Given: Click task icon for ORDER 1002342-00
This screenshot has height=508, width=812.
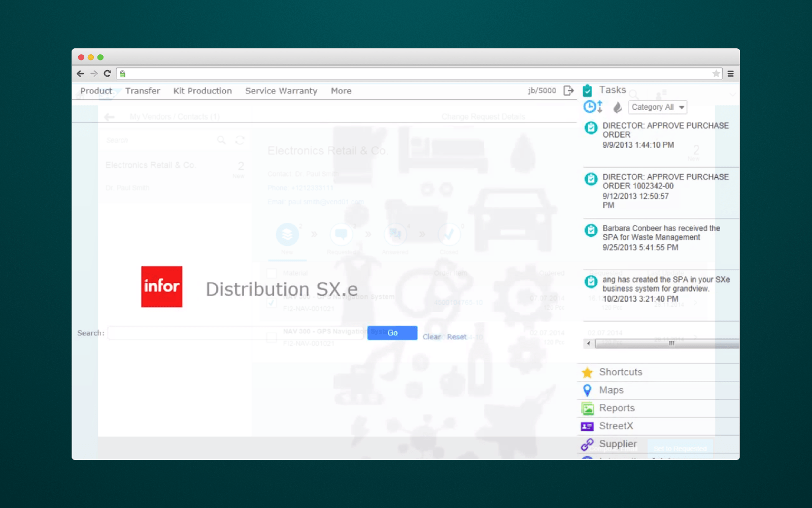Looking at the screenshot, I should [x=591, y=179].
